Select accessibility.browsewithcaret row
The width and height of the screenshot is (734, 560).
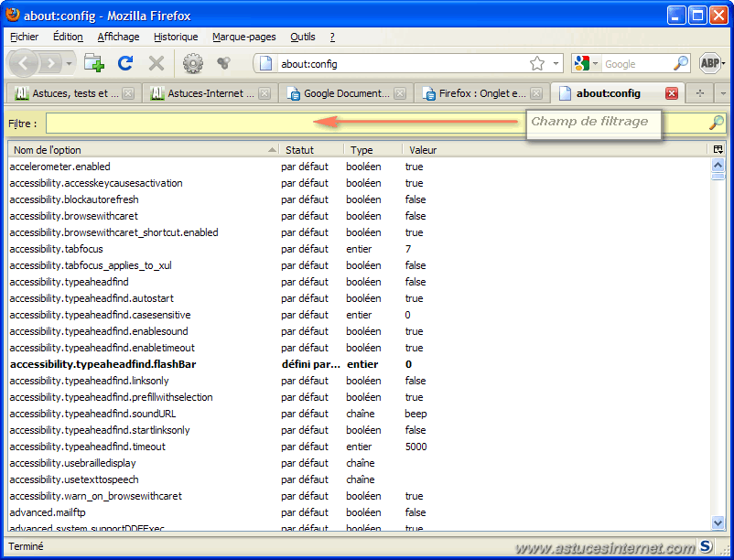pyautogui.click(x=360, y=216)
